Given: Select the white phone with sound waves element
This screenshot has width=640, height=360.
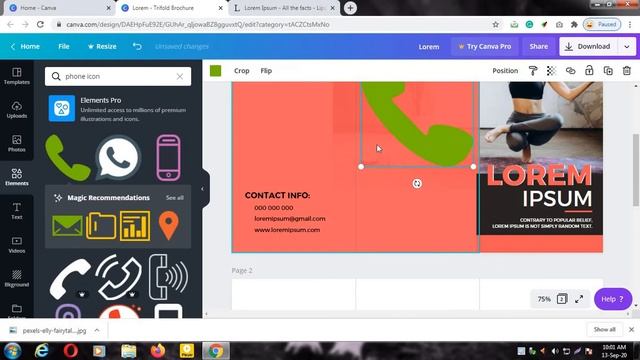Looking at the screenshot, I should click(168, 277).
